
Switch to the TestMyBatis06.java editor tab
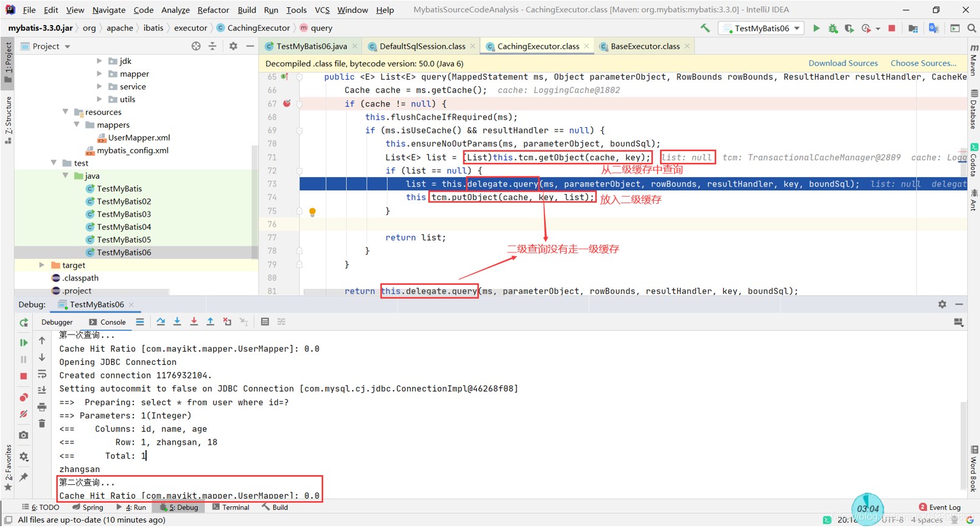coord(311,46)
